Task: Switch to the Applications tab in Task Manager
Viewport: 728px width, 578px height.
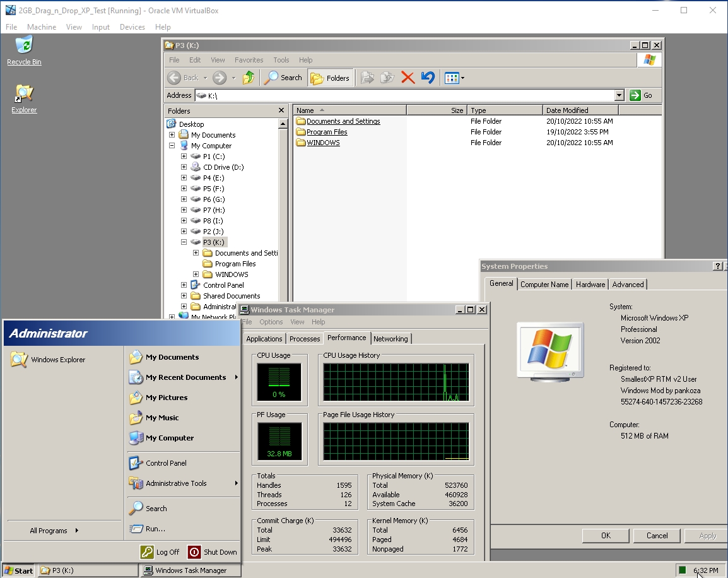Action: 264,339
